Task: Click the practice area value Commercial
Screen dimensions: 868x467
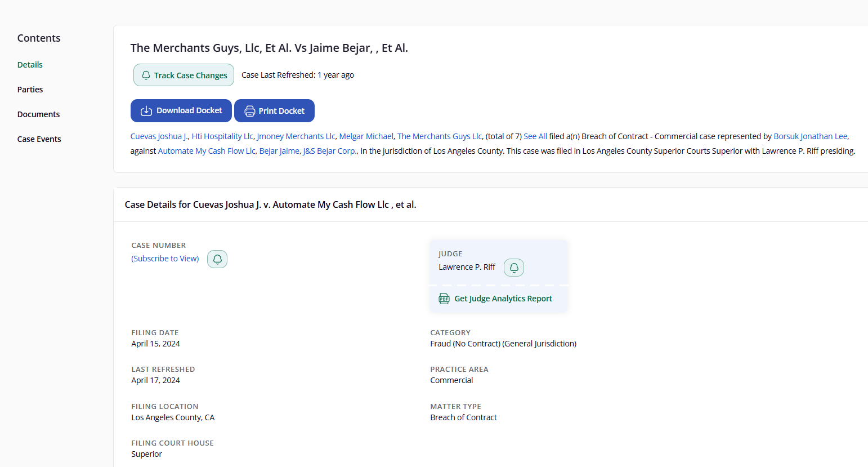Action: tap(451, 380)
